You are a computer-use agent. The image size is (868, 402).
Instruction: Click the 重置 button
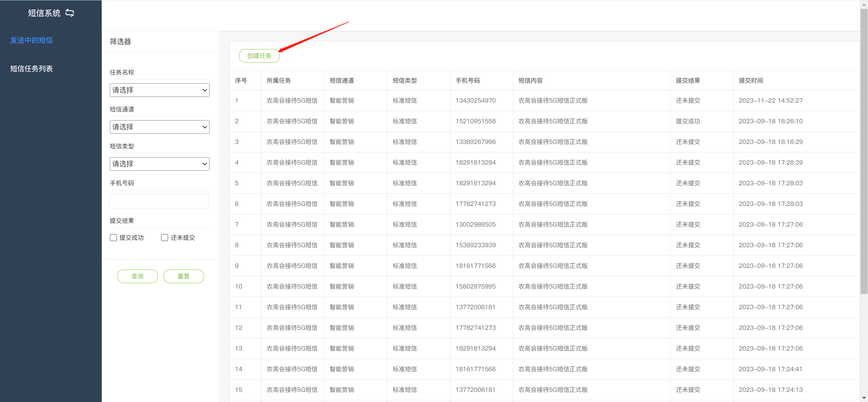point(183,276)
